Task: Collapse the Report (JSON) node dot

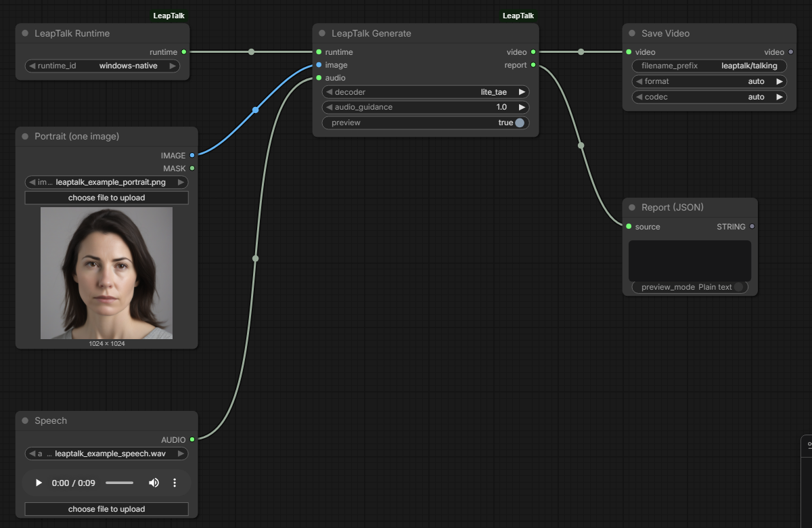Action: [632, 207]
